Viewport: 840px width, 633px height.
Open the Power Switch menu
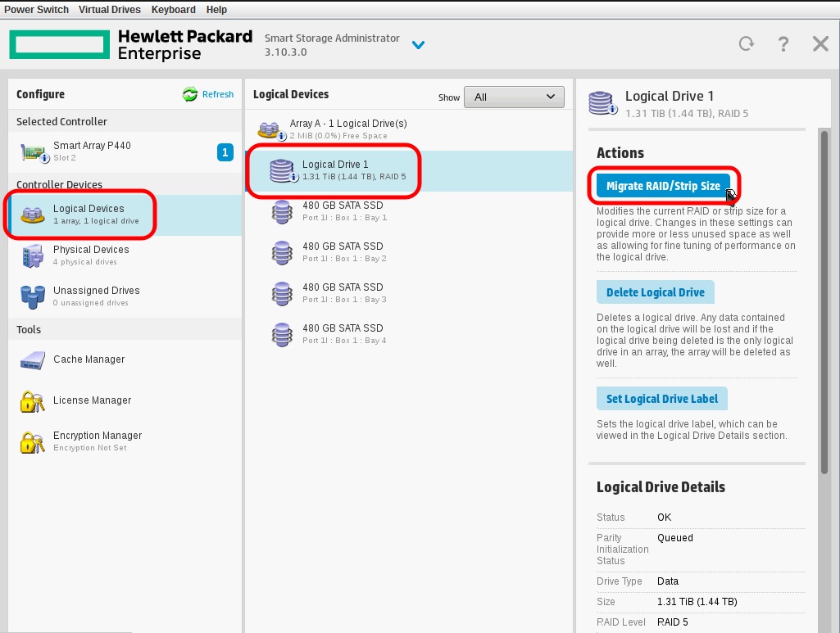point(37,10)
